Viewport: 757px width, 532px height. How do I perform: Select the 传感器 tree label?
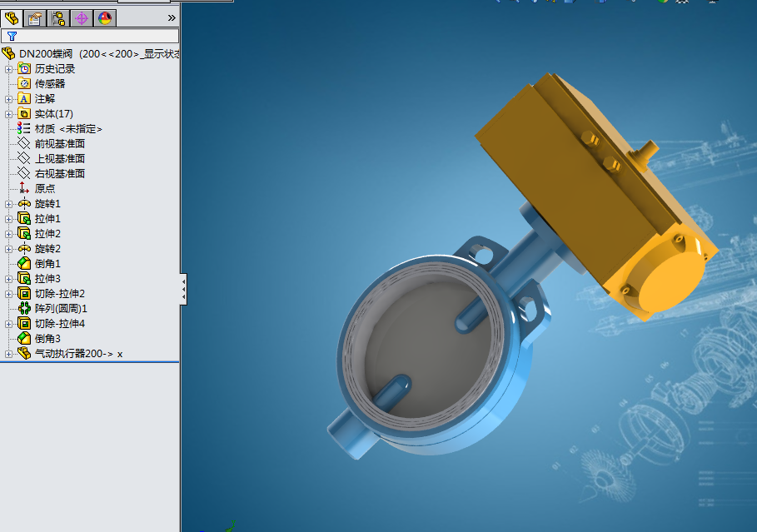(x=50, y=84)
